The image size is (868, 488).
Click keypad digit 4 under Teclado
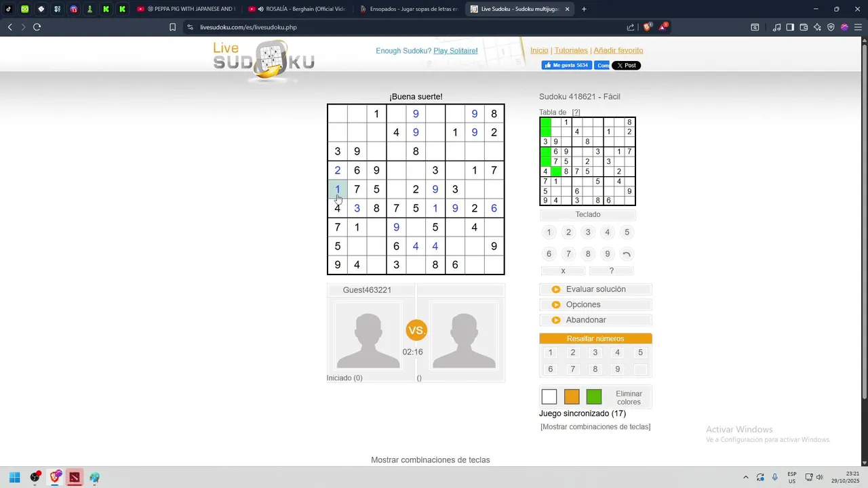[608, 232]
